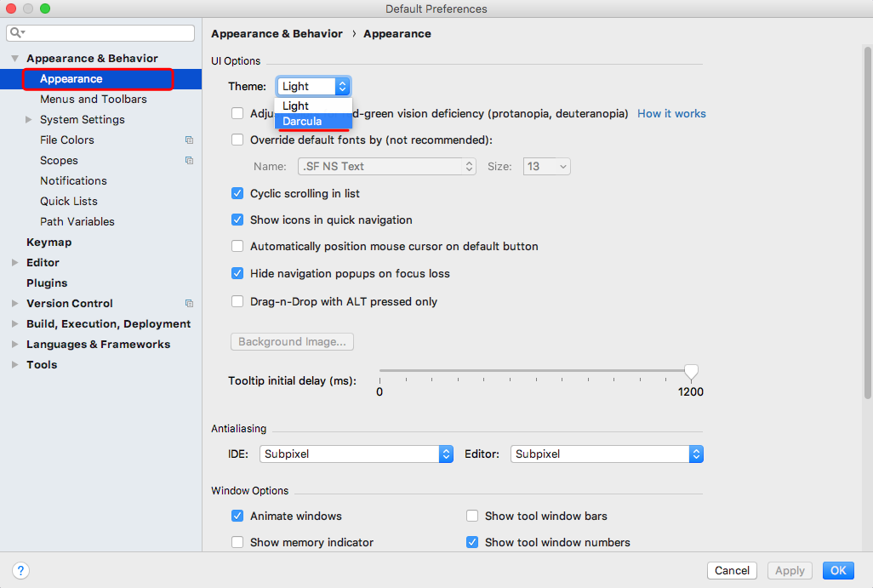Image resolution: width=873 pixels, height=588 pixels.
Task: Uncheck Show icons in quick navigation
Action: click(237, 220)
